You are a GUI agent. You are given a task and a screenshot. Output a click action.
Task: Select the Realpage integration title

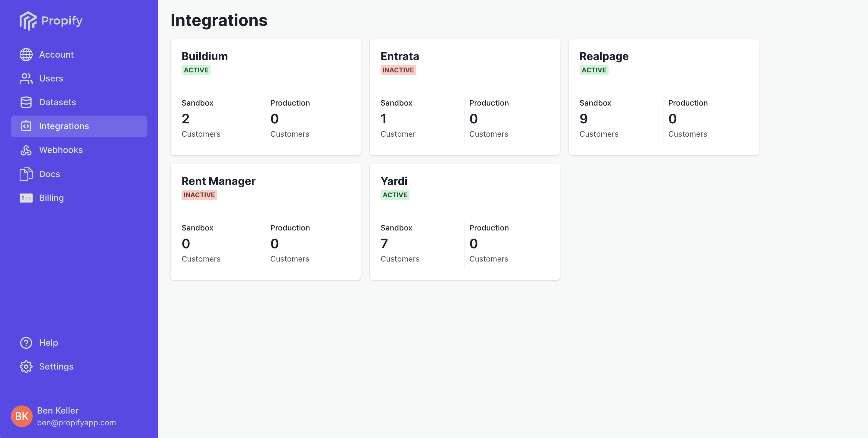pos(604,56)
